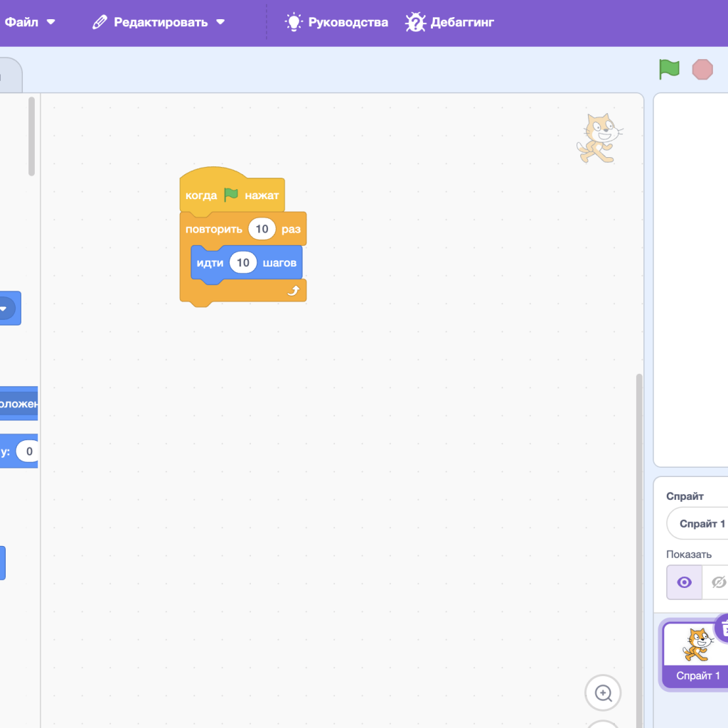Delete Спрайт 1 using the trash icon
The height and width of the screenshot is (728, 728).
(x=723, y=628)
